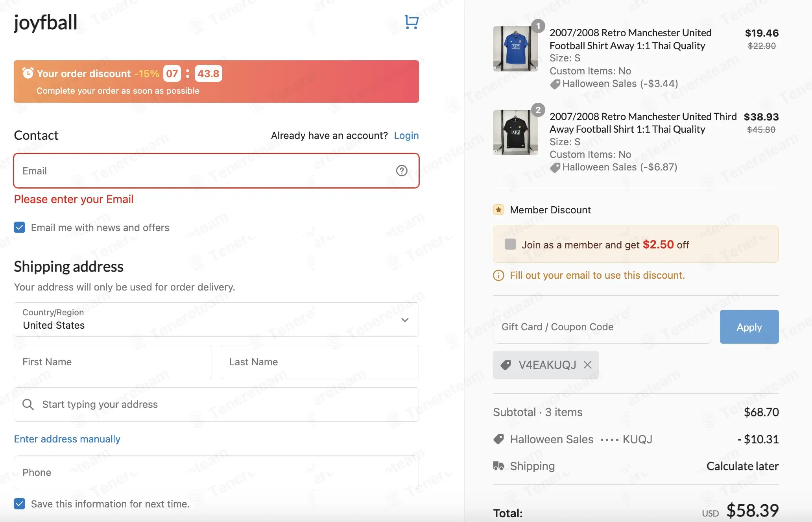This screenshot has height=522, width=812.
Task: Click the Calculate later shipping text
Action: click(x=743, y=466)
